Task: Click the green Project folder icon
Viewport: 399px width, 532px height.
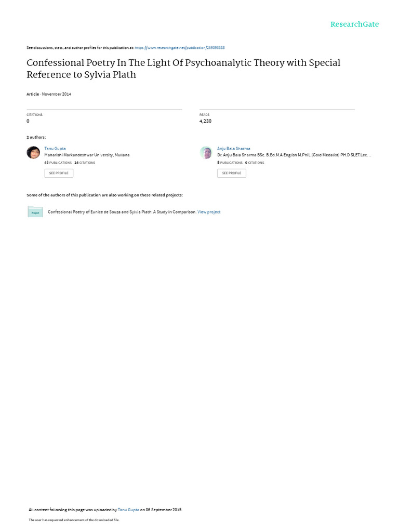Action: tap(35, 212)
